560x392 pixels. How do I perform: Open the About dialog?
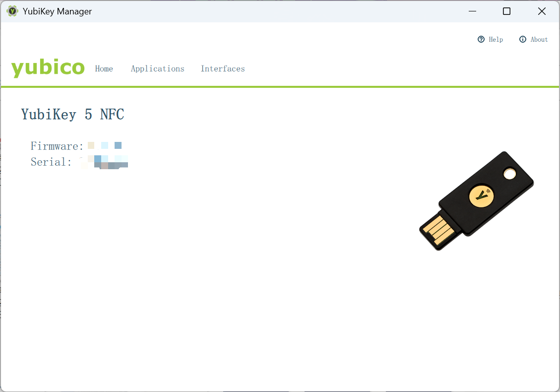[x=533, y=39]
